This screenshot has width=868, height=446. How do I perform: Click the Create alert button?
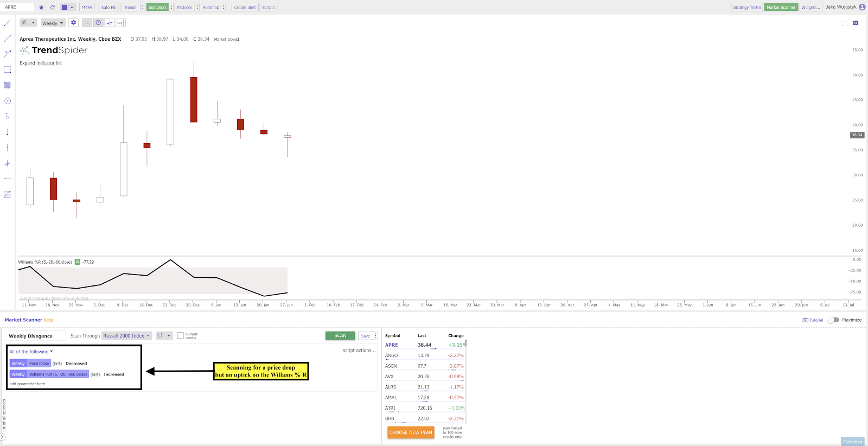click(x=245, y=7)
